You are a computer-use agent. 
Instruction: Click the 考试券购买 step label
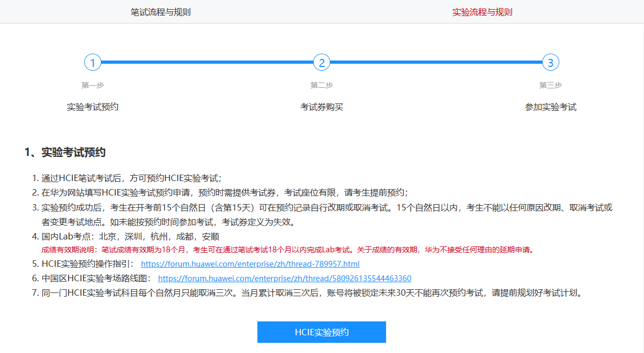pyautogui.click(x=322, y=107)
